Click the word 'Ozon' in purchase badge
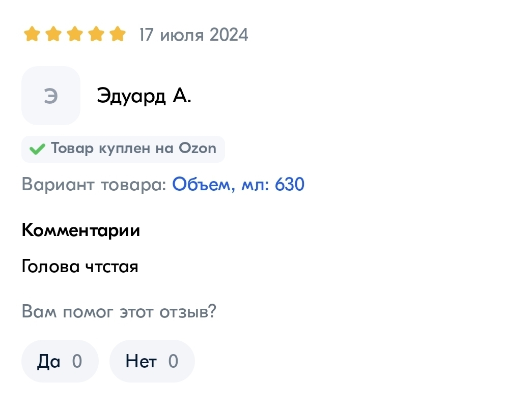Screen dimensions: 532x410 pyautogui.click(x=198, y=149)
